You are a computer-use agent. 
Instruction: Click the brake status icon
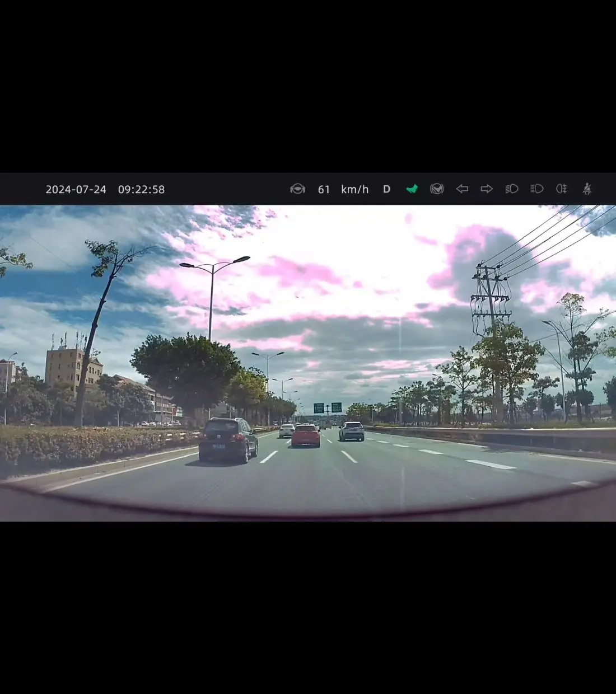coord(437,189)
